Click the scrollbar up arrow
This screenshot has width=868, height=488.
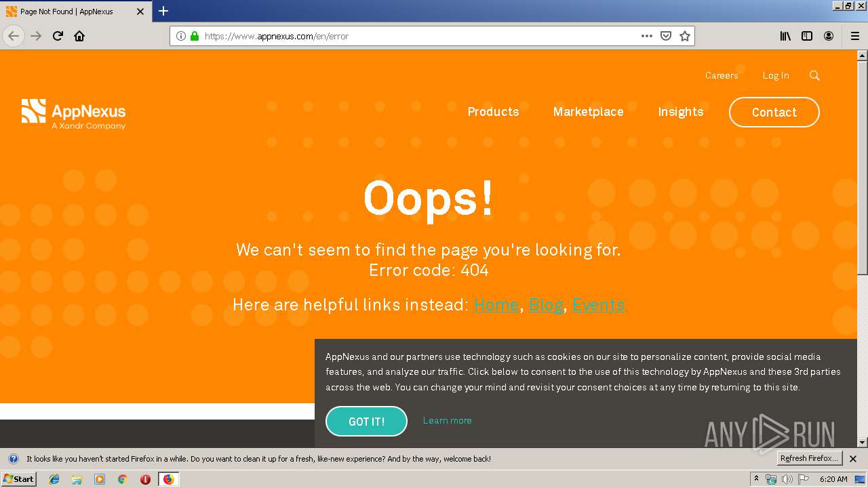pos(862,55)
